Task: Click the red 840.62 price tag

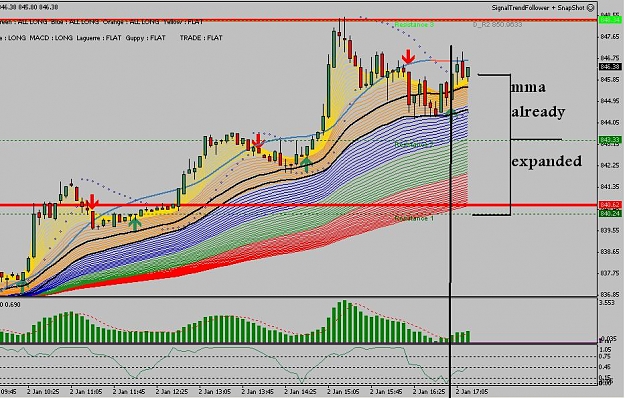Action: click(609, 205)
